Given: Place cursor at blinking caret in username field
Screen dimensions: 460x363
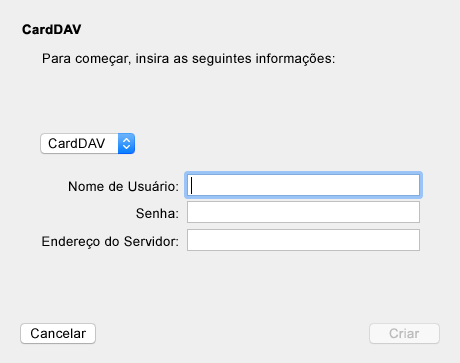Looking at the screenshot, I should pyautogui.click(x=191, y=185).
